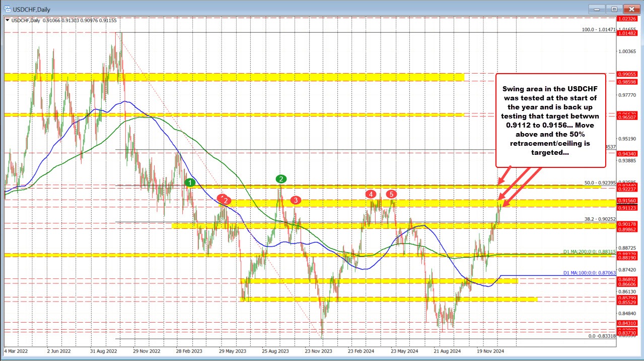644x361 pixels.
Task: Click the swing area annotation text box
Action: [550, 120]
